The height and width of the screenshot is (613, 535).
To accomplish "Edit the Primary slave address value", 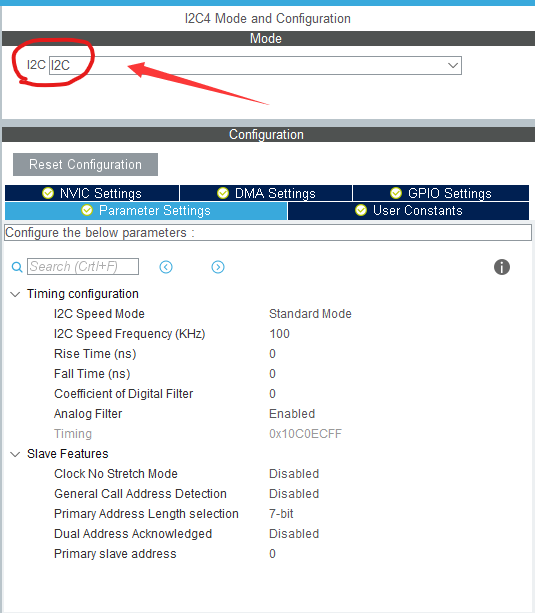I will (272, 554).
